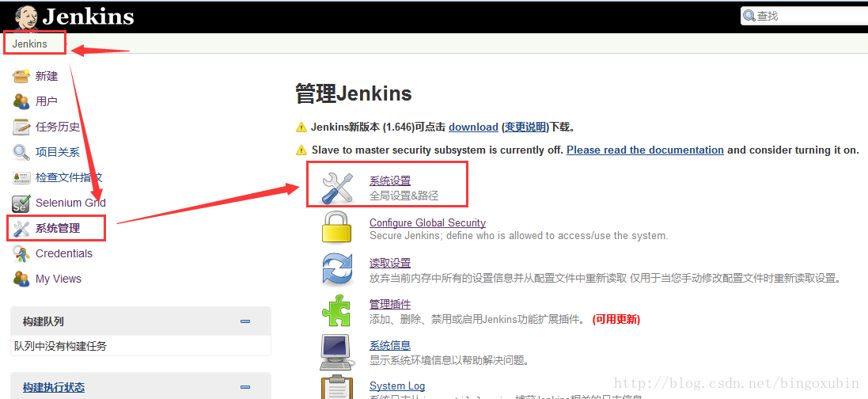Click the 用户 people icon
Screen dimensions: 868x399
pyautogui.click(x=21, y=101)
